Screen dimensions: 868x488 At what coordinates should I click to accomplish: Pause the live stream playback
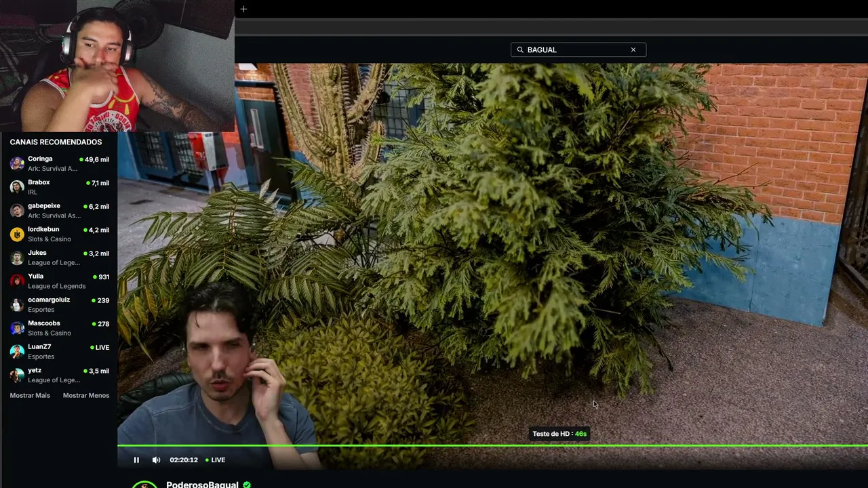coord(136,460)
